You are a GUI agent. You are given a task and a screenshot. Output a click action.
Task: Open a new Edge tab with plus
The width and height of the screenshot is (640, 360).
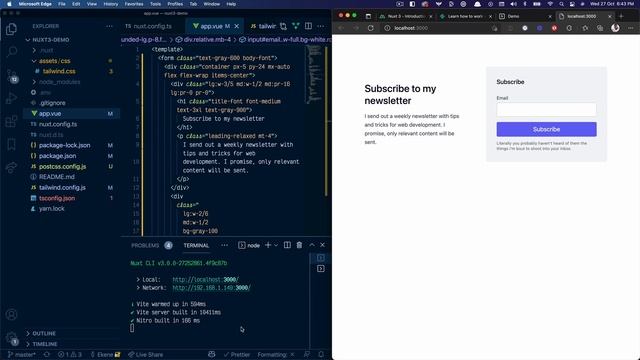(x=621, y=16)
